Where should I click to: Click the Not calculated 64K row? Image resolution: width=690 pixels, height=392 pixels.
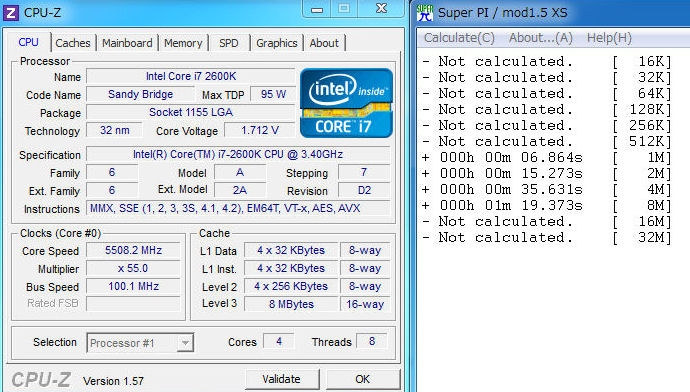(547, 93)
